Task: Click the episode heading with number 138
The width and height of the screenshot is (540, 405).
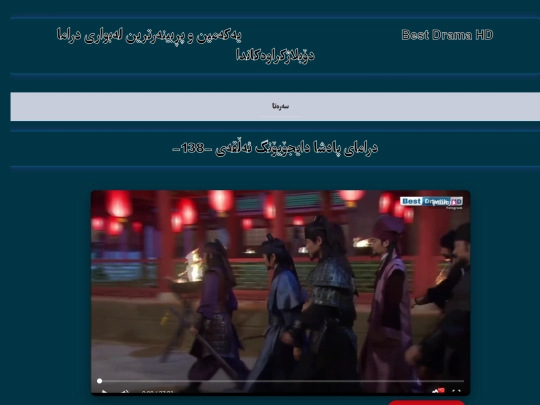Action: 275,148
